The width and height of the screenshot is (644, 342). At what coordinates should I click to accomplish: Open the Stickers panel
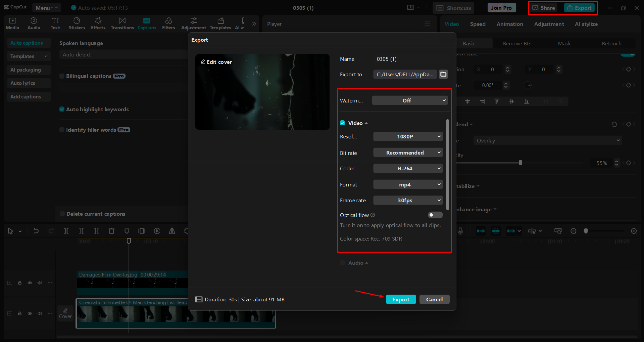77,23
